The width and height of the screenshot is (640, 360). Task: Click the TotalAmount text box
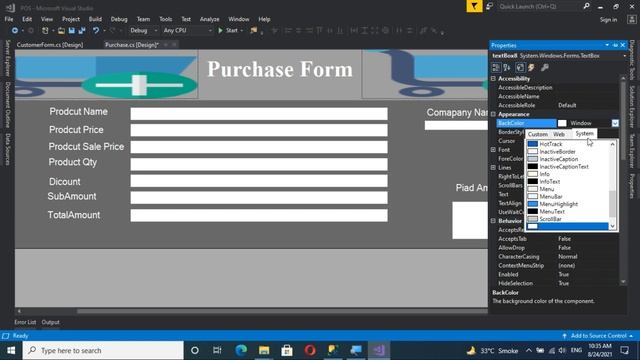coord(259,216)
